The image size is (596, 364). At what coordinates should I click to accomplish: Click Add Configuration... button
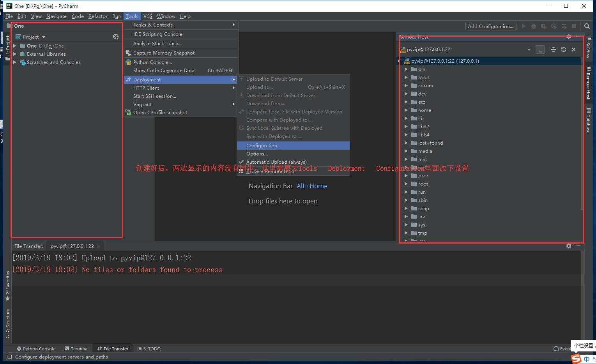491,26
